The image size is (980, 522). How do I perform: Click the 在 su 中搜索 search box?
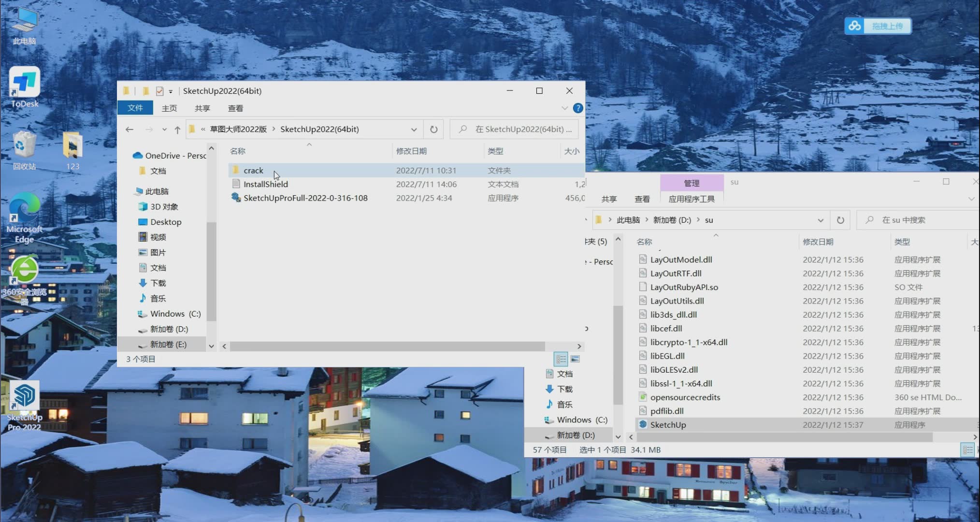click(918, 220)
